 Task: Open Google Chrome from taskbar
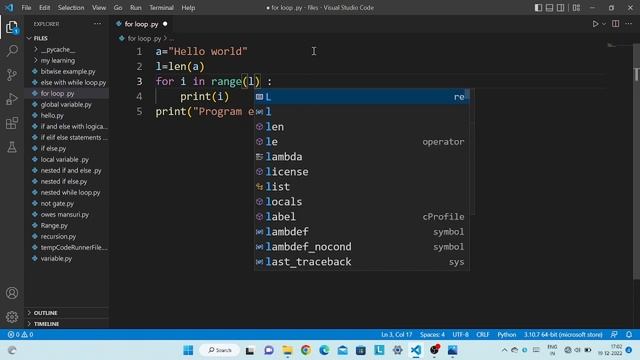[x=306, y=350]
